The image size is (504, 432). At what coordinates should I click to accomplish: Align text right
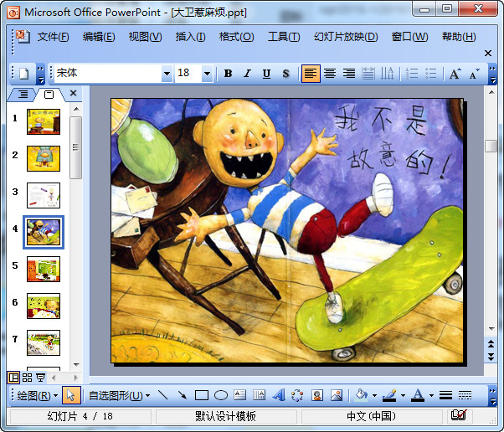click(349, 74)
